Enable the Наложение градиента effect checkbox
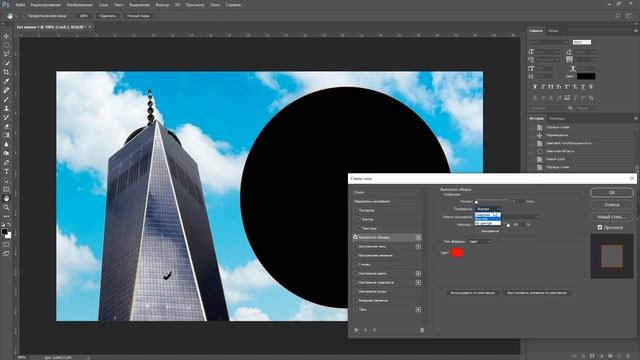 [356, 282]
